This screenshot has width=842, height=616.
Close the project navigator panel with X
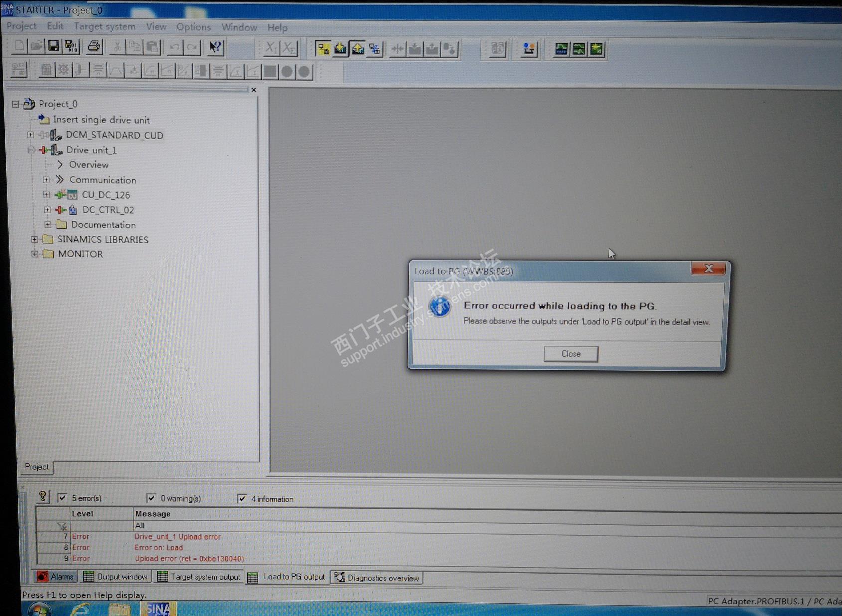pyautogui.click(x=254, y=90)
